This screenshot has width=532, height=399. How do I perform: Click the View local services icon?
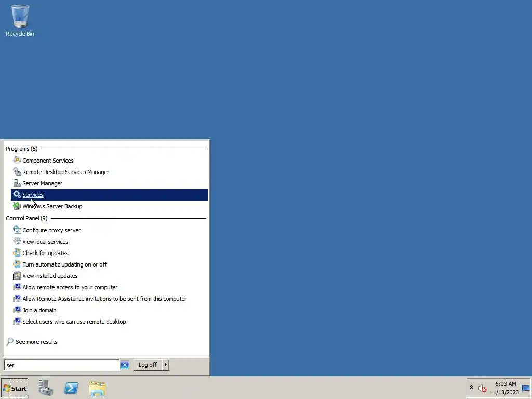point(17,241)
